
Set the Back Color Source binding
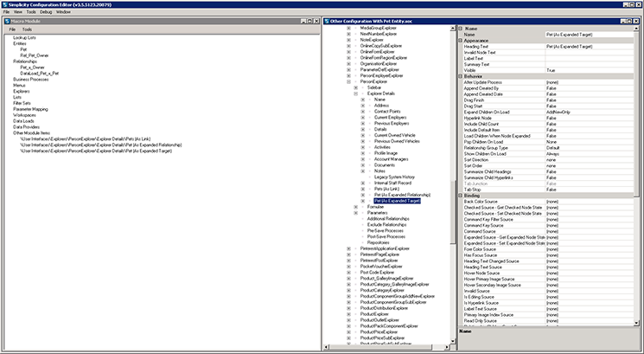pyautogui.click(x=590, y=202)
